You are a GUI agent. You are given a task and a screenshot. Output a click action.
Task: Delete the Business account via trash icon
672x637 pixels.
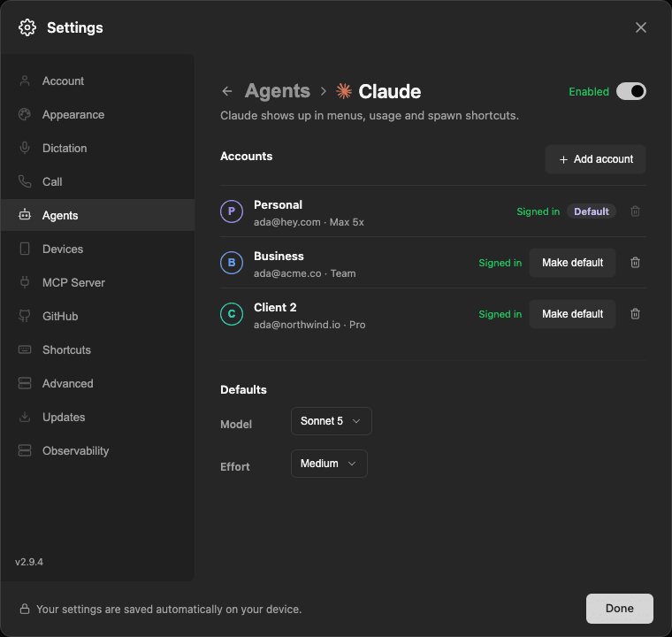[x=635, y=262]
